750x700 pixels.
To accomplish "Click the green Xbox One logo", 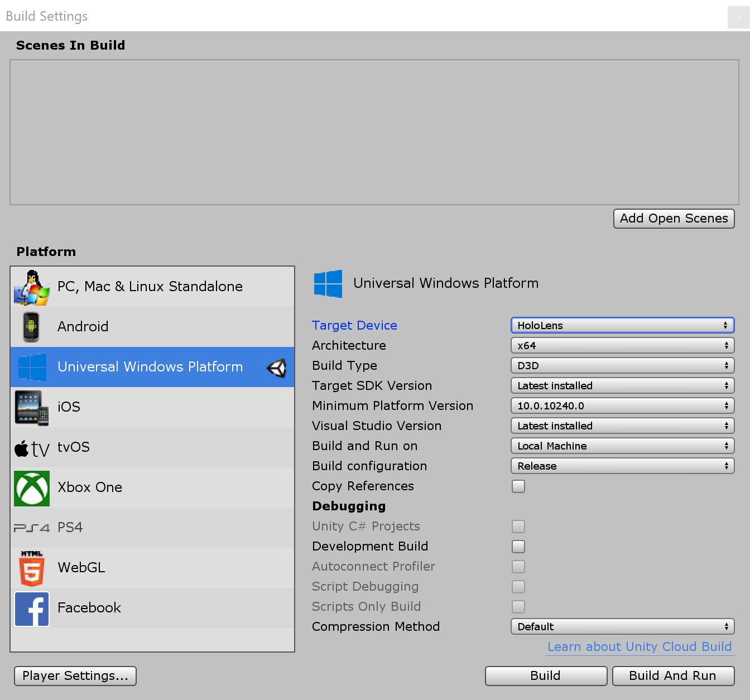I will pos(32,488).
